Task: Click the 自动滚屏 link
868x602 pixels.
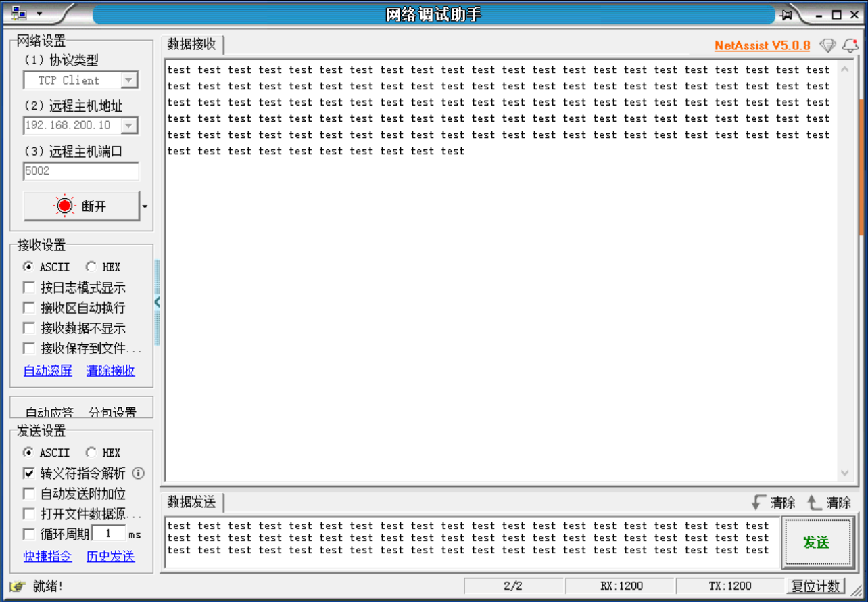Action: pos(47,371)
